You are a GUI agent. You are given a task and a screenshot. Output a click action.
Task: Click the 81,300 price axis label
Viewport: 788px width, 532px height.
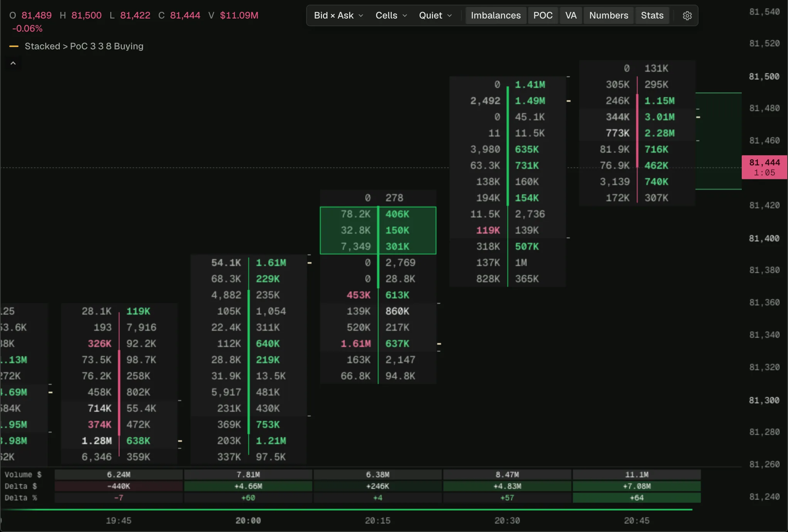[764, 400]
